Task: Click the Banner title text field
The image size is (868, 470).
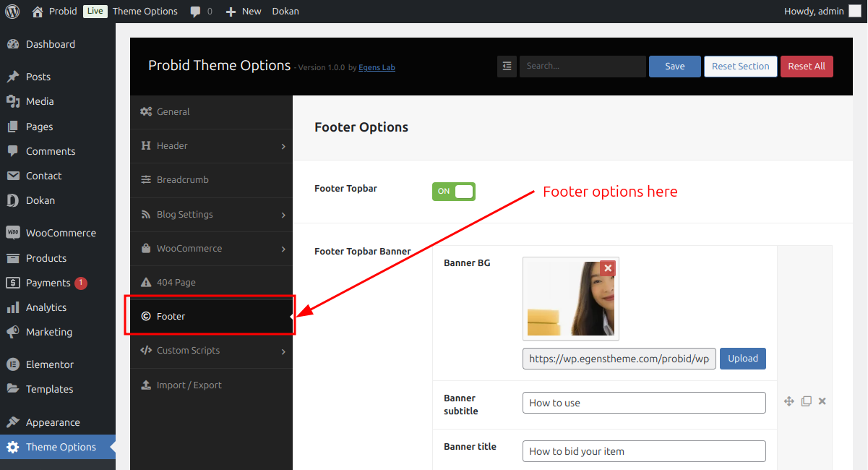Action: coord(644,451)
